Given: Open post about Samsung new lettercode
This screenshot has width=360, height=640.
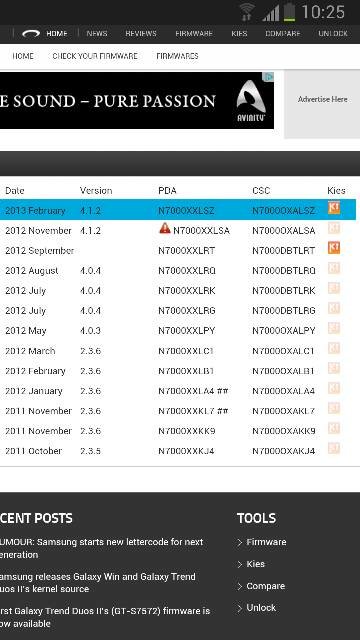Looking at the screenshot, I should pyautogui.click(x=102, y=548).
